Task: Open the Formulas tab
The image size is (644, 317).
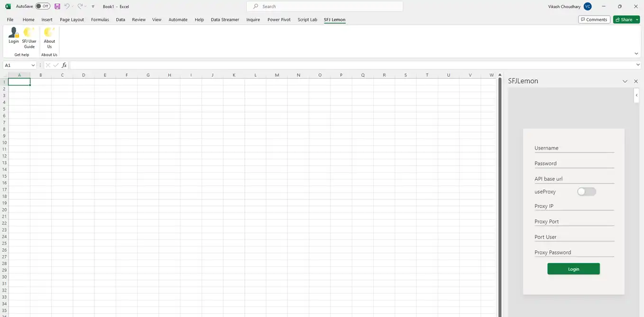Action: pos(100,19)
